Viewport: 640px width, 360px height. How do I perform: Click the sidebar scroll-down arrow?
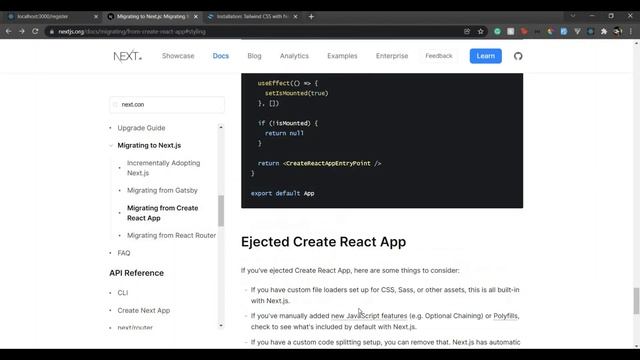pyautogui.click(x=221, y=325)
